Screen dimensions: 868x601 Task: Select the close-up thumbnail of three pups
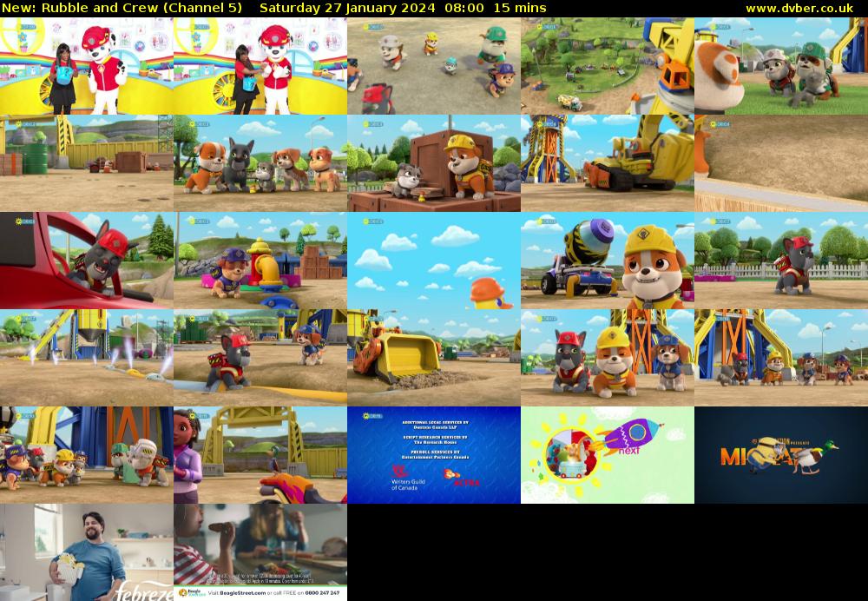(608, 358)
